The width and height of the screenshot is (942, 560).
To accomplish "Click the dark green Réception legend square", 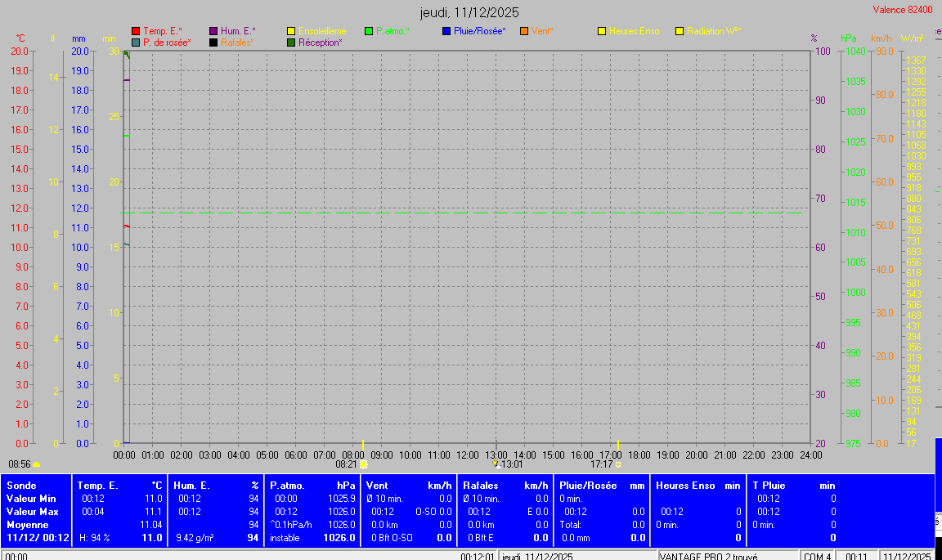I will [x=291, y=43].
